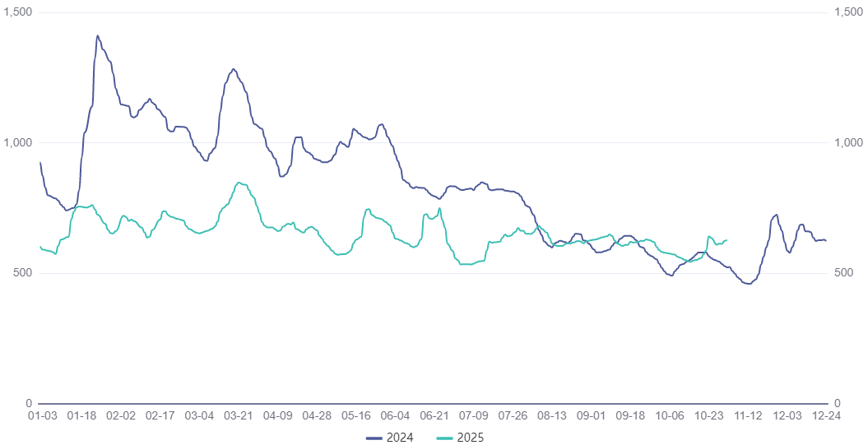Click the 11-12 x-axis date label
This screenshot has width=868, height=445.
pyautogui.click(x=749, y=416)
